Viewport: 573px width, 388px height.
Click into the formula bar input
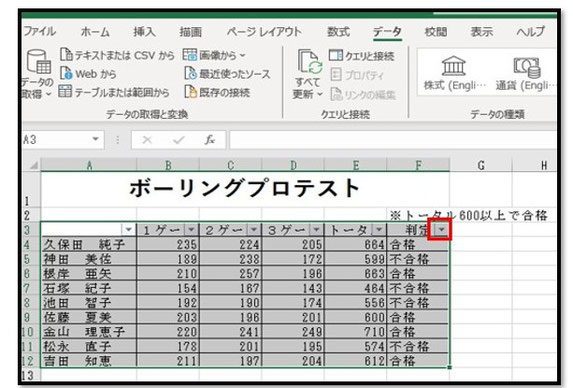click(x=392, y=140)
